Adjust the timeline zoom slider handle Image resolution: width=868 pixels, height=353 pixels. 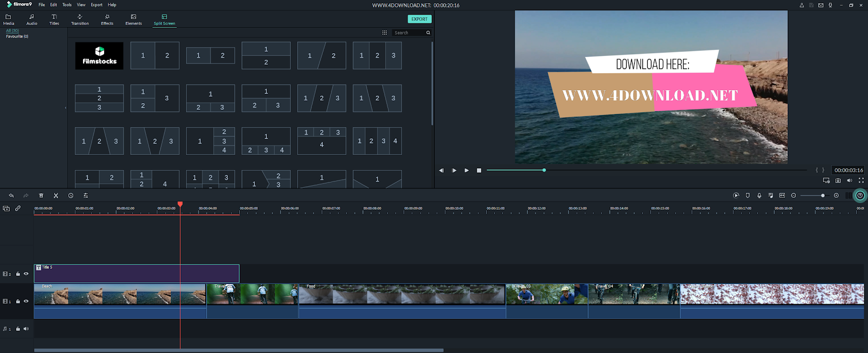tap(822, 196)
